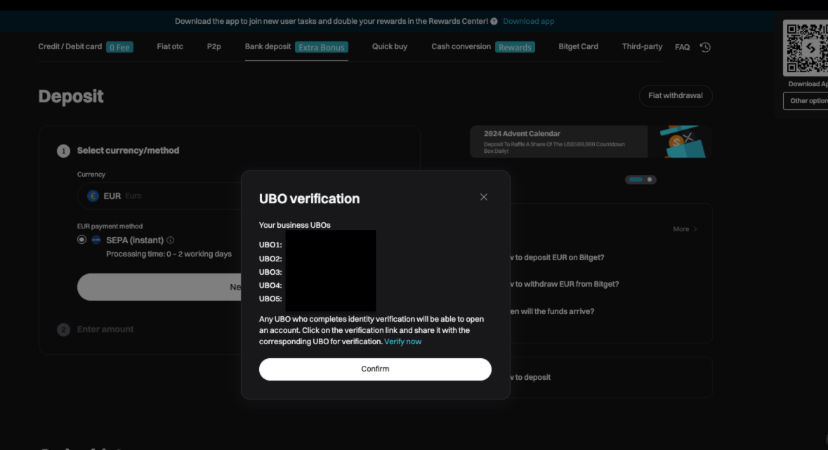Screen dimensions: 828x450
Task: Open the Cash conversion tab
Action: pos(461,46)
